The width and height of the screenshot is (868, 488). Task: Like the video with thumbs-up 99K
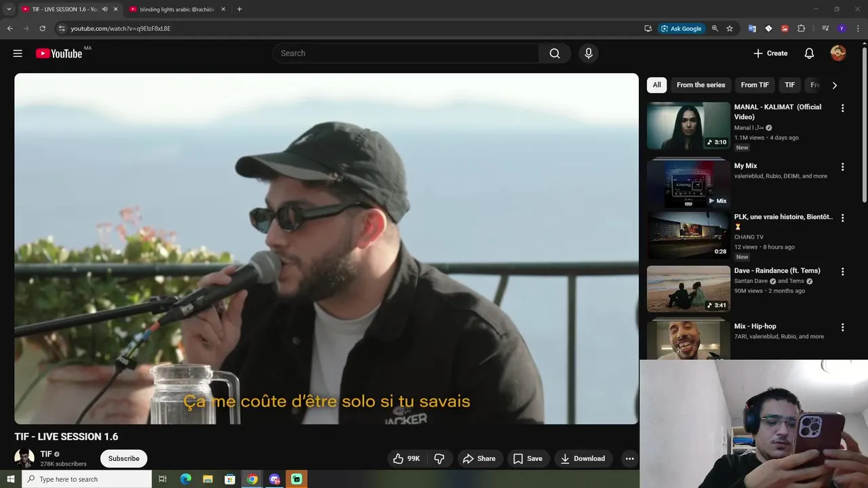(x=406, y=459)
